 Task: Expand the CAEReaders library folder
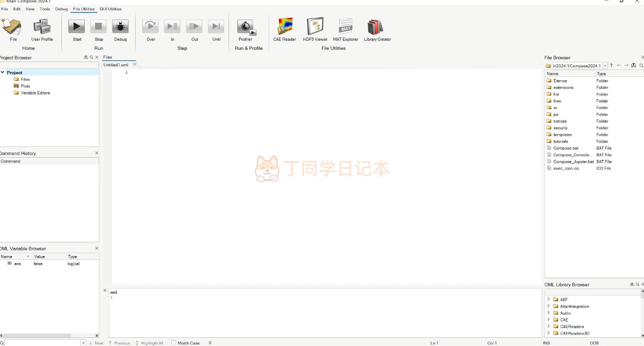pyautogui.click(x=548, y=326)
